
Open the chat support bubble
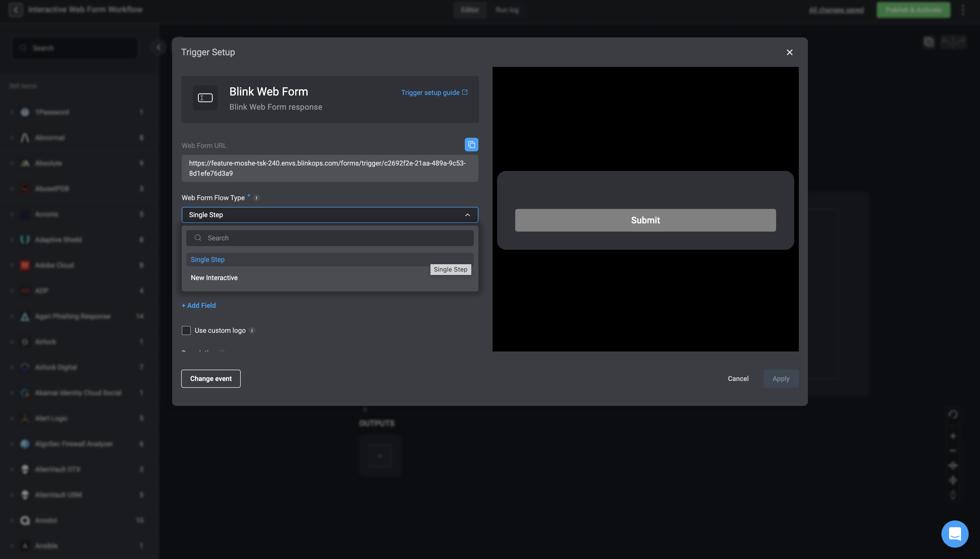[x=955, y=534]
